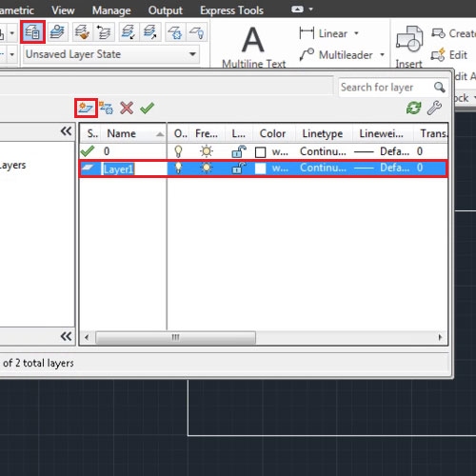
Task: Click the Freeze column header
Action: pos(207,133)
